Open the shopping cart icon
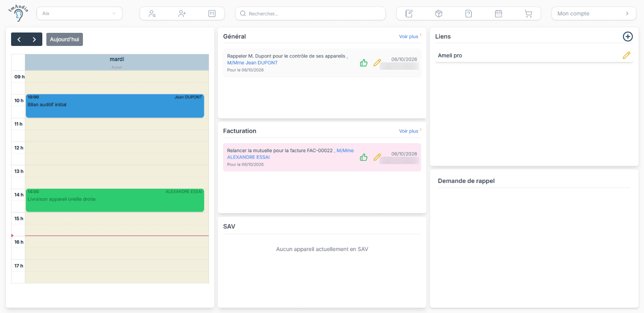The width and height of the screenshot is (644, 313). [x=529, y=14]
